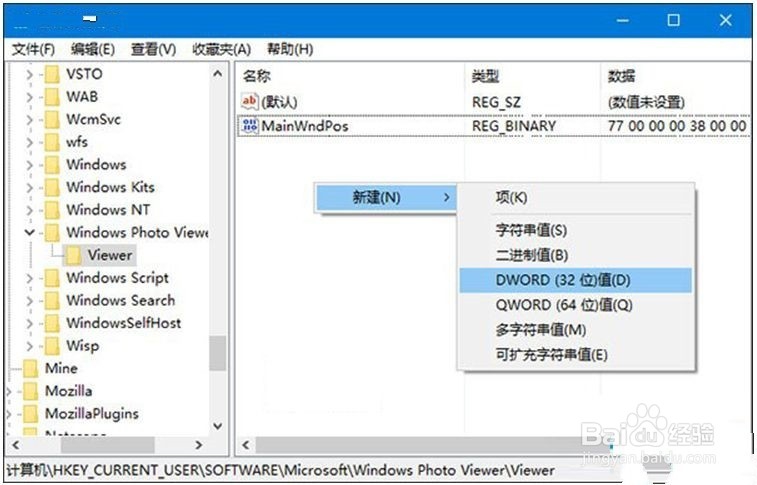Click the Windows NT folder icon
The height and width of the screenshot is (485, 757).
pyautogui.click(x=52, y=210)
